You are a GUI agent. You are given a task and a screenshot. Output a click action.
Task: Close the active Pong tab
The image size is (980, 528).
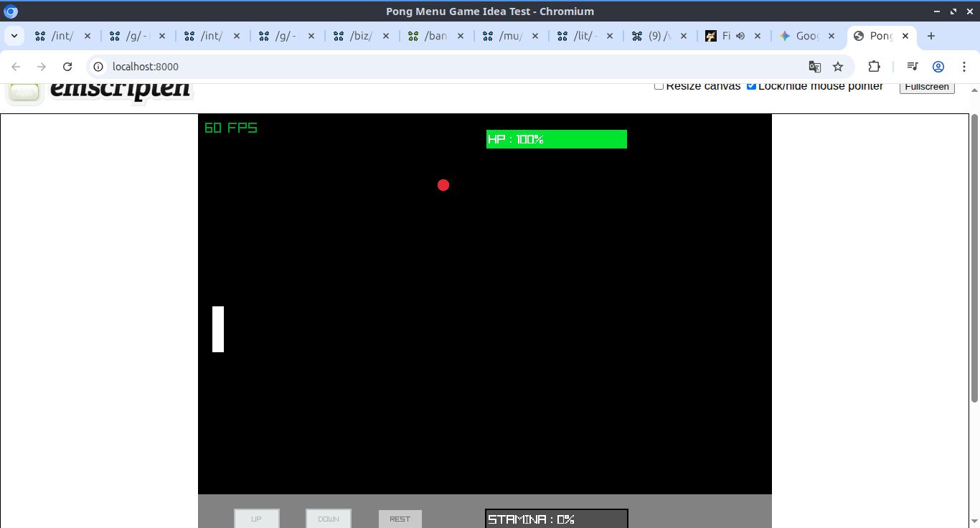tap(905, 36)
